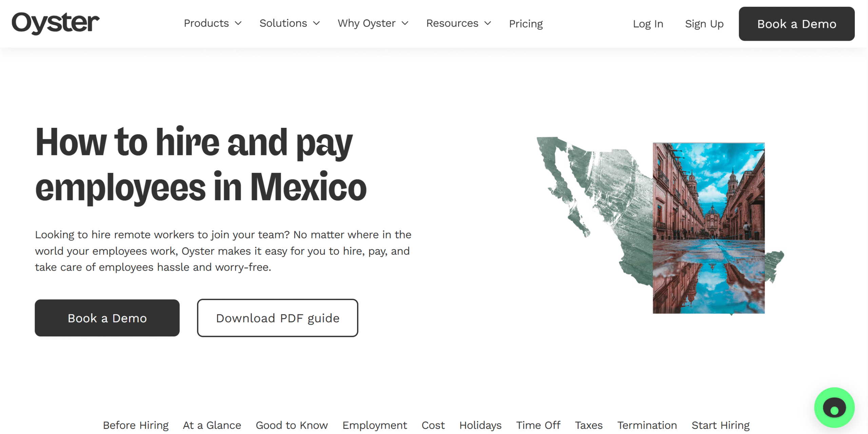The height and width of the screenshot is (434, 868).
Task: Click the Log In link
Action: pos(648,24)
